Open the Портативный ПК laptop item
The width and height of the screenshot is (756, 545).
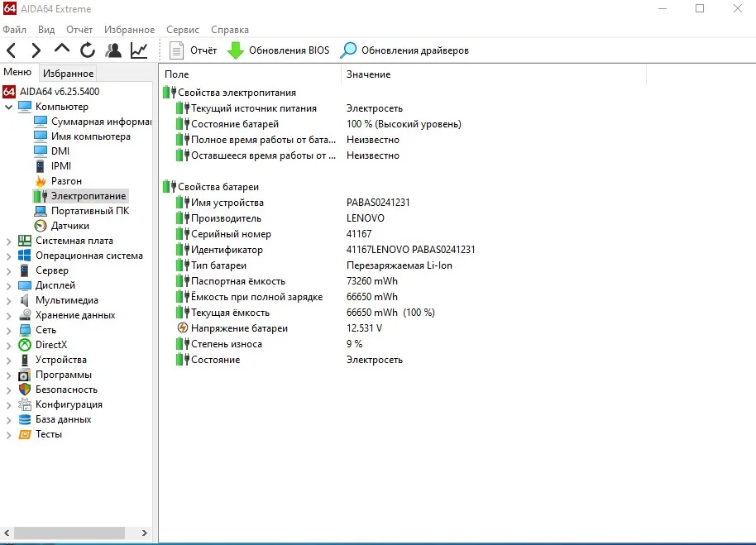(x=82, y=211)
